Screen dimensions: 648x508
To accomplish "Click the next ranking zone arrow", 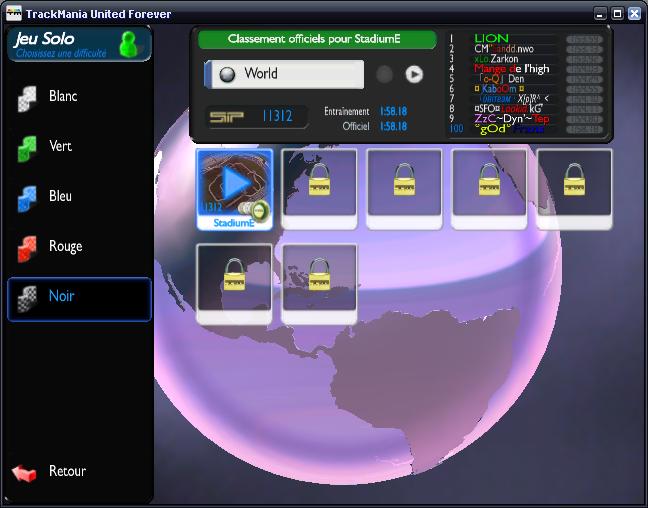I will (x=414, y=74).
